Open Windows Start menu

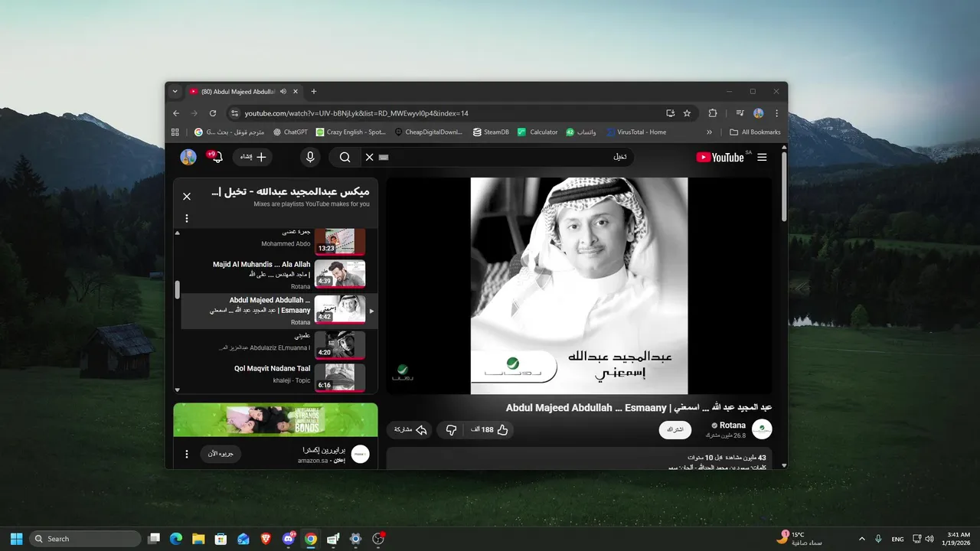pyautogui.click(x=16, y=539)
